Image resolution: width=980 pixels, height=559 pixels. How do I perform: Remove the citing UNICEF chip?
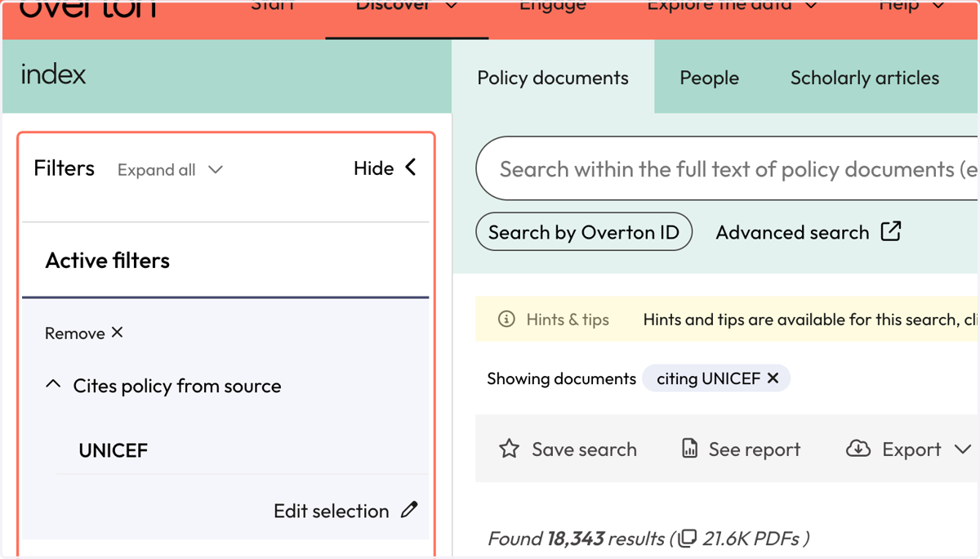pos(773,378)
